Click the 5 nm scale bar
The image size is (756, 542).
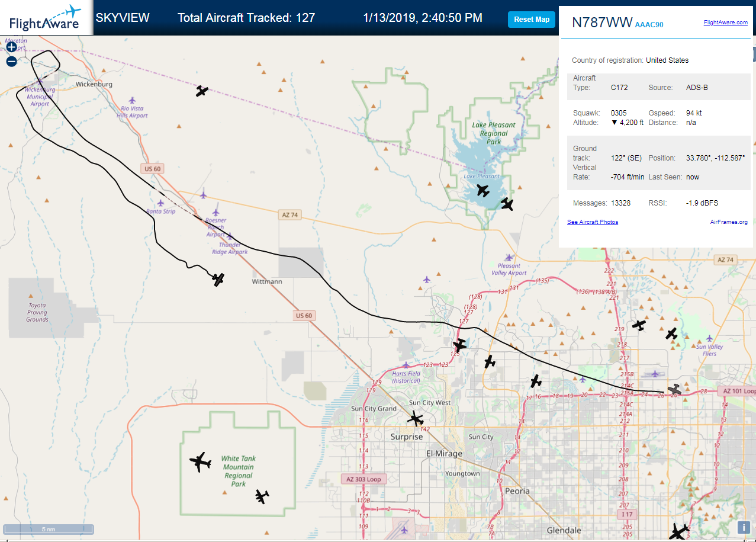tap(49, 529)
